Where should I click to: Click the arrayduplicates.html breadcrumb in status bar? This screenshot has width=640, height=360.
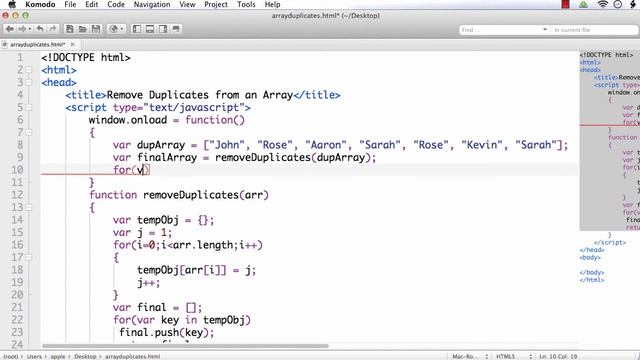pyautogui.click(x=133, y=356)
